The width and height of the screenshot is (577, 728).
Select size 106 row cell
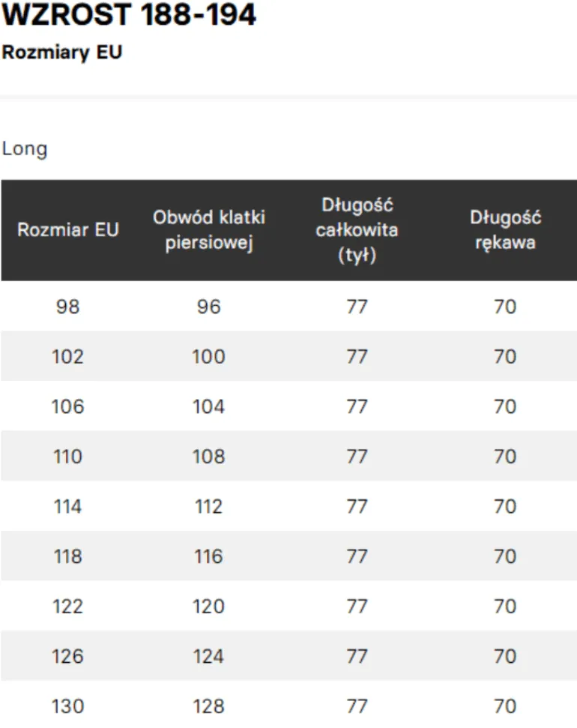click(x=67, y=406)
